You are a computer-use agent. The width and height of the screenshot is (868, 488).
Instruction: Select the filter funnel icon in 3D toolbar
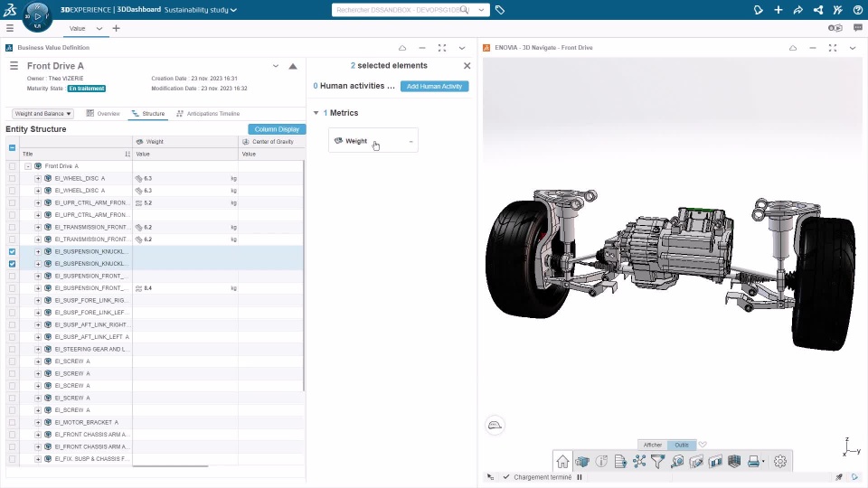coord(657,462)
